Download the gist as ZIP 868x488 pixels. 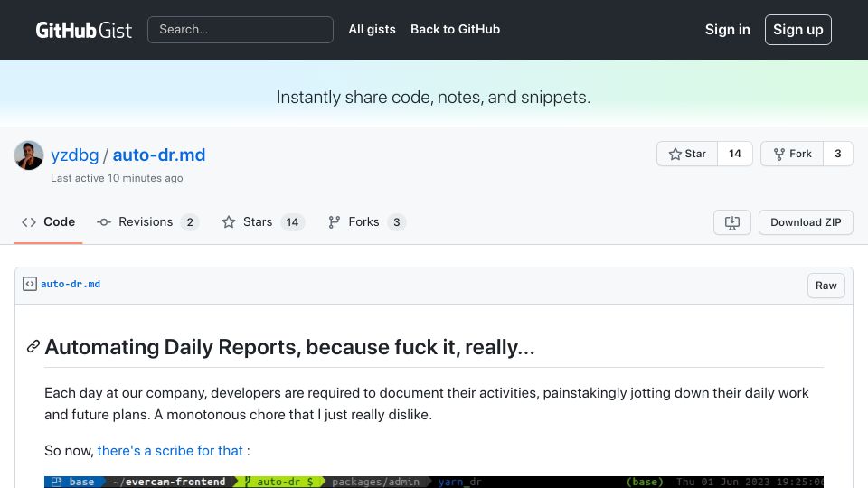(x=806, y=222)
